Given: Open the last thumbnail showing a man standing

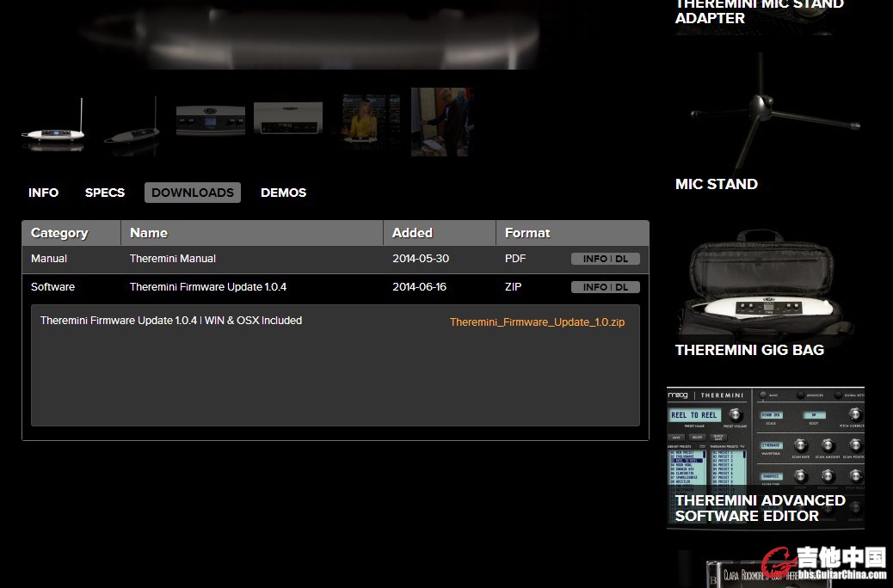Looking at the screenshot, I should 440,122.
